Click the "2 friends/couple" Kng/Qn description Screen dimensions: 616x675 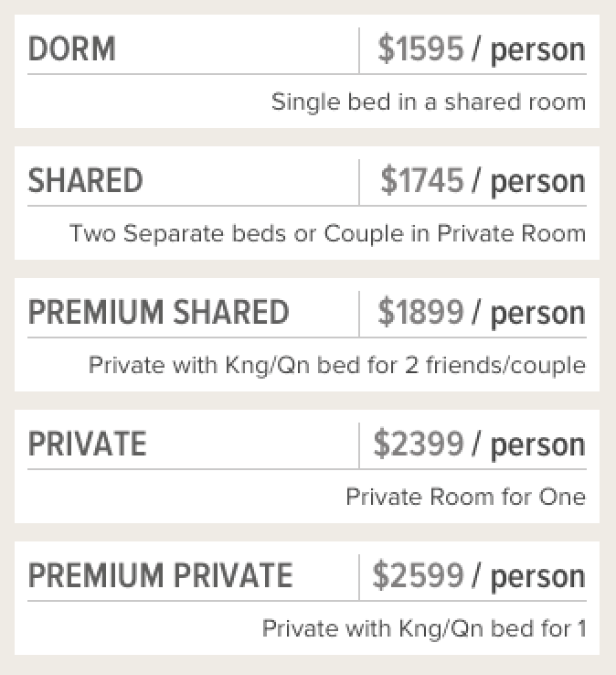[x=337, y=365]
